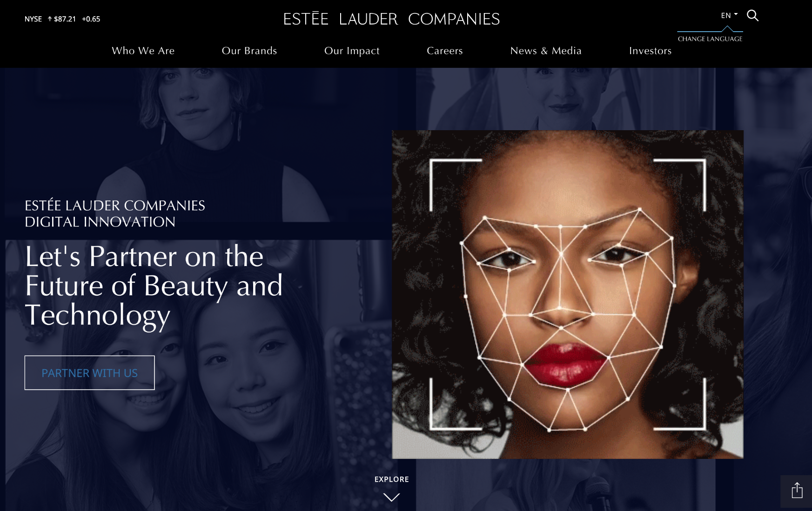
Task: Click the Explore down chevron arrow
Action: point(391,497)
